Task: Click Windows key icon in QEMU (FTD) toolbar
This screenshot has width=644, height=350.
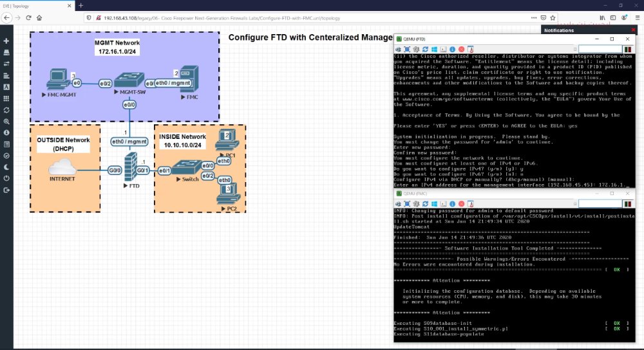Action: pos(434,50)
